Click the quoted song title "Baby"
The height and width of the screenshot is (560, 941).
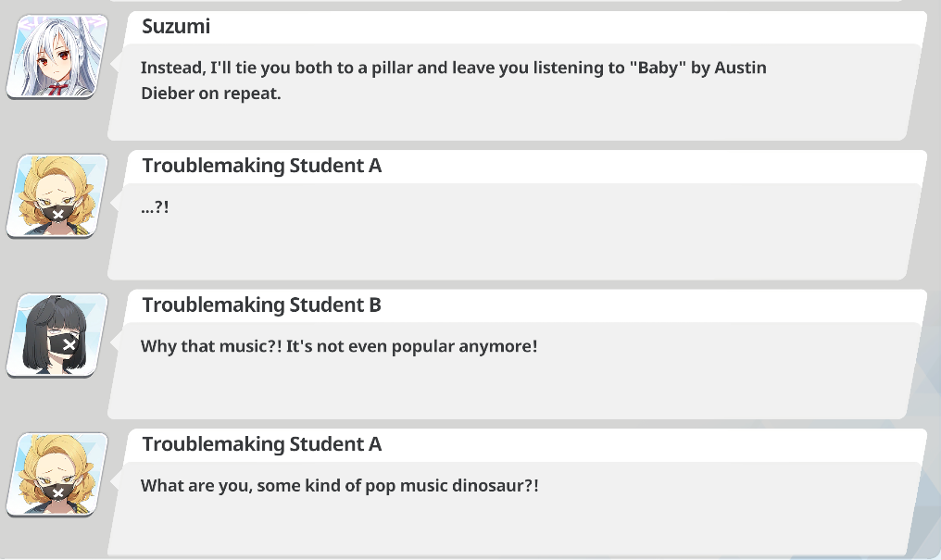pos(658,68)
